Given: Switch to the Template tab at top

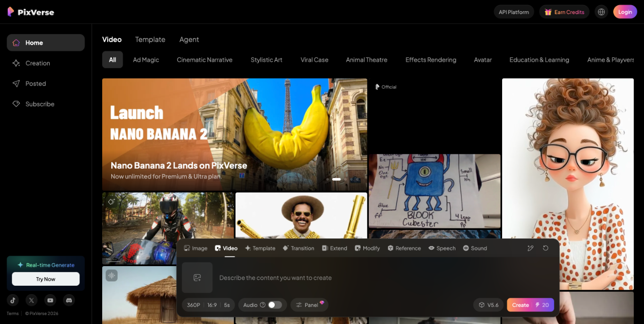Looking at the screenshot, I should [150, 39].
